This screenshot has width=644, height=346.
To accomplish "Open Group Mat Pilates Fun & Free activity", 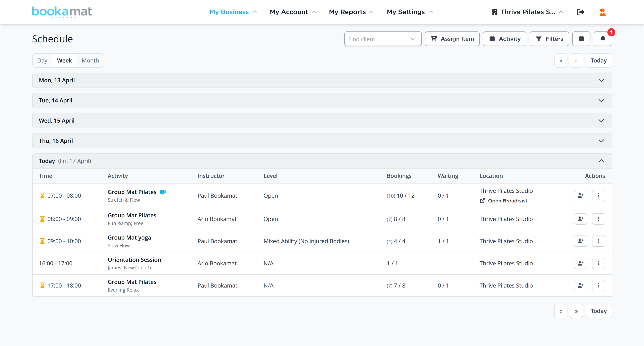I will pyautogui.click(x=132, y=215).
